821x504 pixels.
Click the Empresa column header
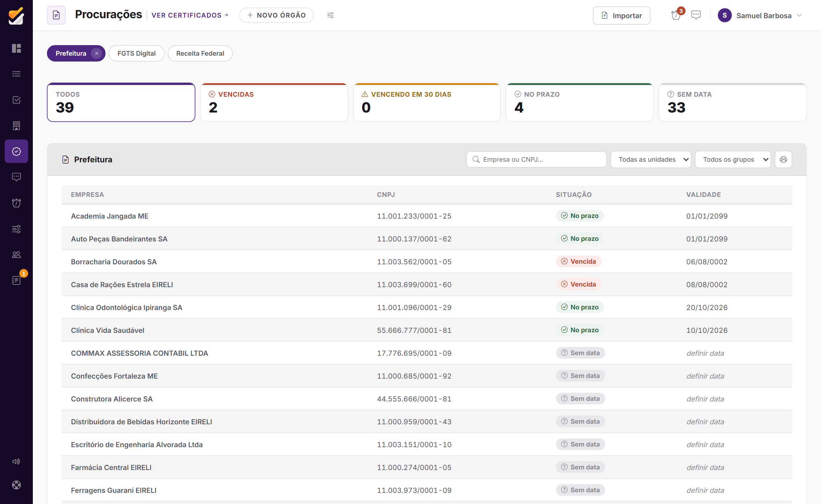click(x=87, y=195)
